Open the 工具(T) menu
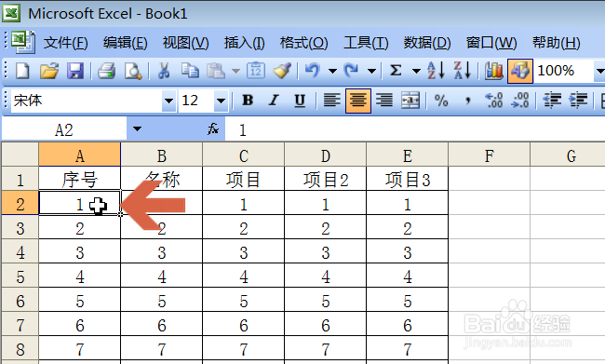Viewport: 605px width, 364px height. 366,43
